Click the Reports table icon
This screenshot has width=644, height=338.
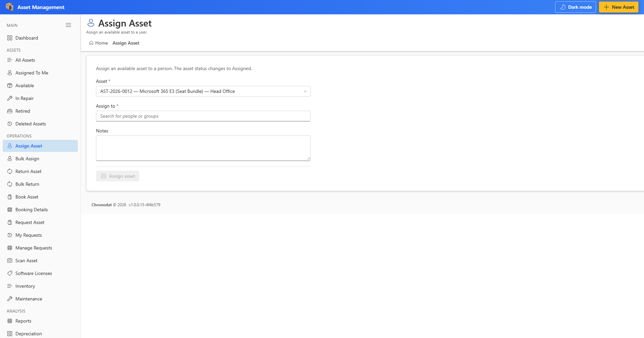[x=10, y=321]
